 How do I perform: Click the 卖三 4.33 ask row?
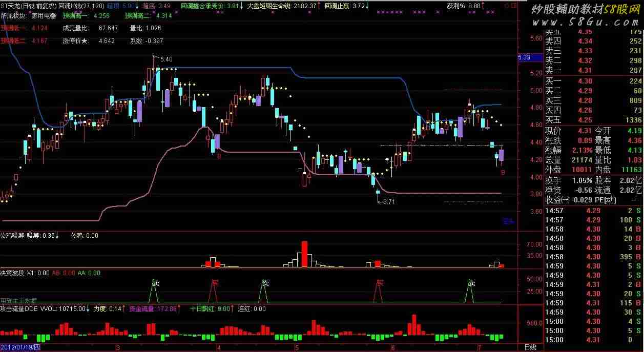click(x=593, y=51)
